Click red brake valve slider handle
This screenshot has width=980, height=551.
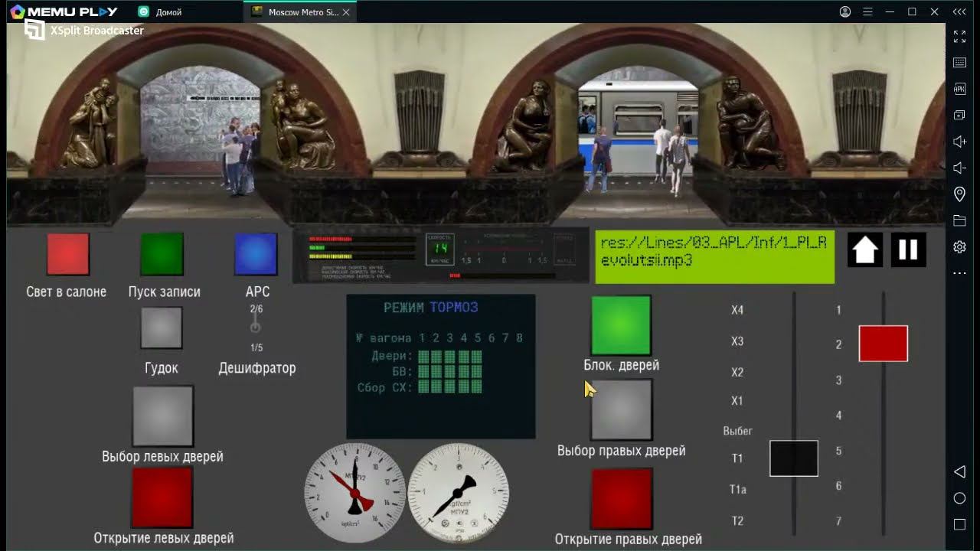click(x=884, y=344)
